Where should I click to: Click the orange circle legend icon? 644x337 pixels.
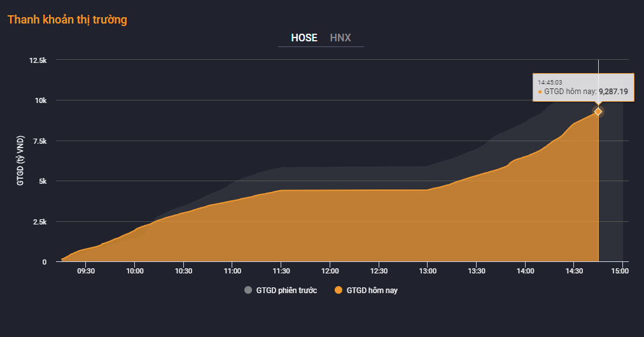[339, 291]
